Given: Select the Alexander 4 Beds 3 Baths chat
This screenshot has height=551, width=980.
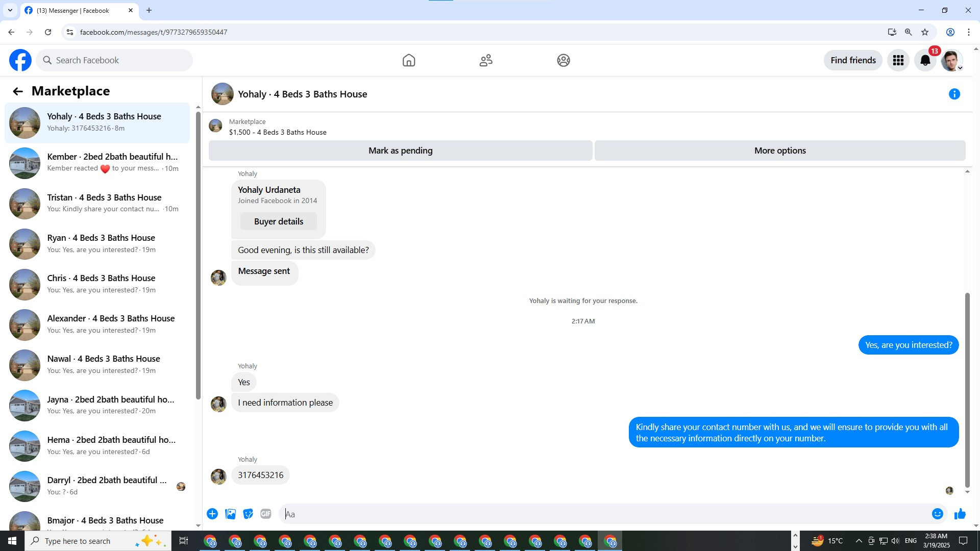Looking at the screenshot, I should pyautogui.click(x=97, y=324).
